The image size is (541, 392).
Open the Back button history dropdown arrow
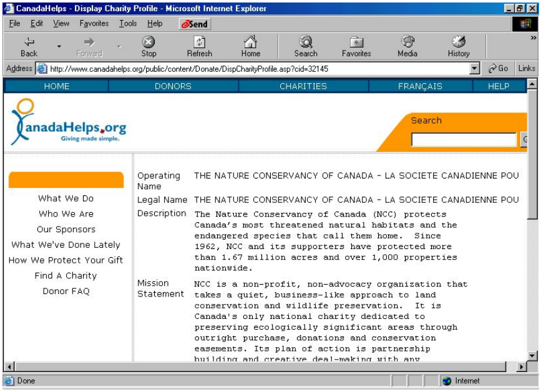coord(59,46)
